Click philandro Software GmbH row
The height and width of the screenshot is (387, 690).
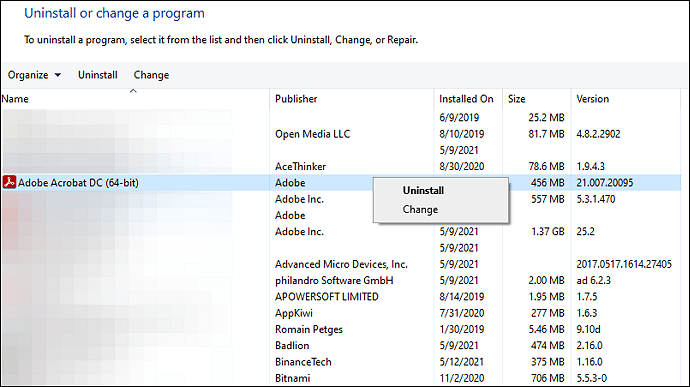[334, 280]
